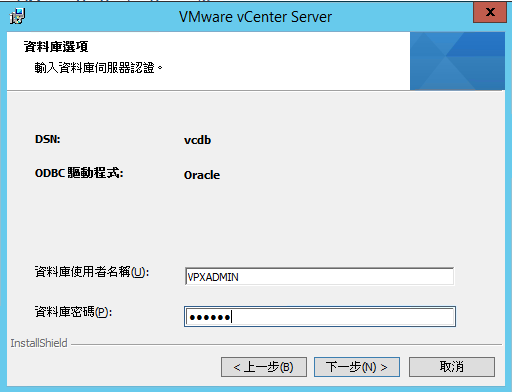Proceed with the 下一步(N) button

[357, 367]
